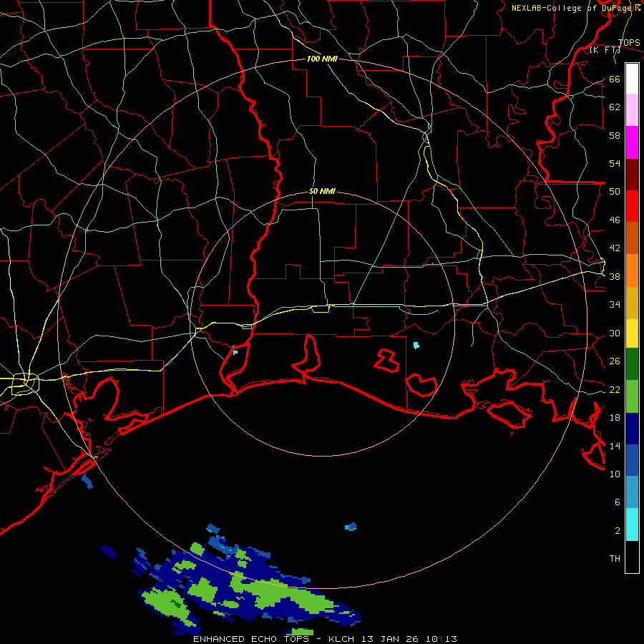Select the gold swatch between 38 and 34
Image resolution: width=644 pixels, height=644 pixels.
(x=632, y=303)
